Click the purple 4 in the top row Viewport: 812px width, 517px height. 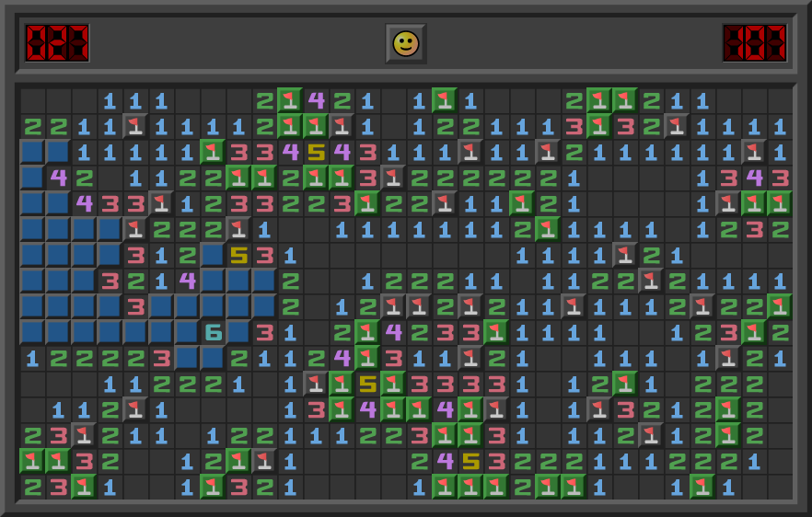317,100
